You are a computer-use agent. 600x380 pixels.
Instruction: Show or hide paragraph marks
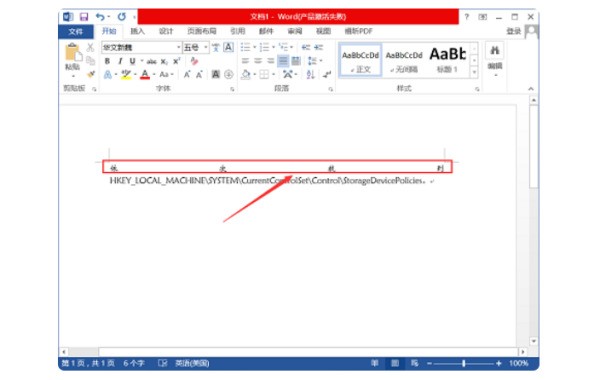click(x=327, y=75)
